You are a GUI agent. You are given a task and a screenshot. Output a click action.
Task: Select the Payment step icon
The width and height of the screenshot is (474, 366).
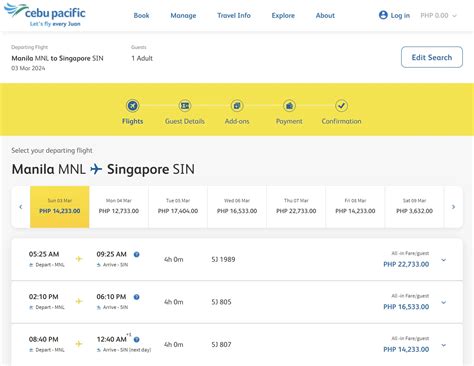[289, 106]
